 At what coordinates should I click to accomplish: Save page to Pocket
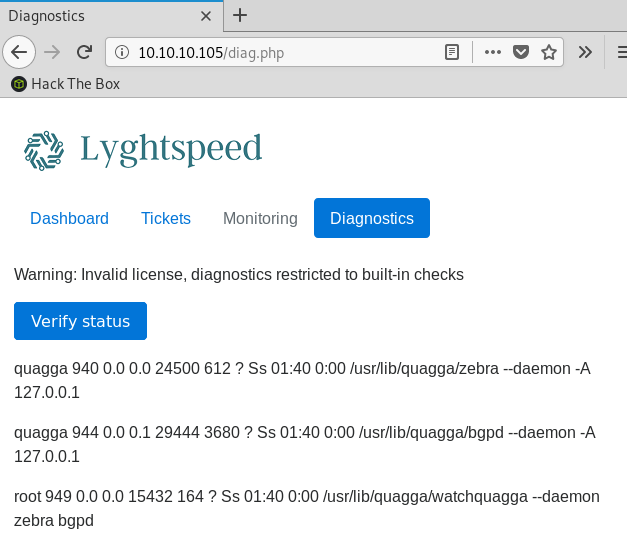pos(521,52)
